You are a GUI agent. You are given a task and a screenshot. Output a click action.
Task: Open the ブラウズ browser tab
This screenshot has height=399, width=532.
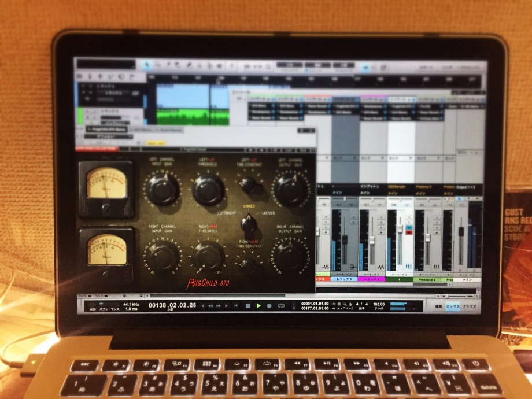(x=470, y=306)
